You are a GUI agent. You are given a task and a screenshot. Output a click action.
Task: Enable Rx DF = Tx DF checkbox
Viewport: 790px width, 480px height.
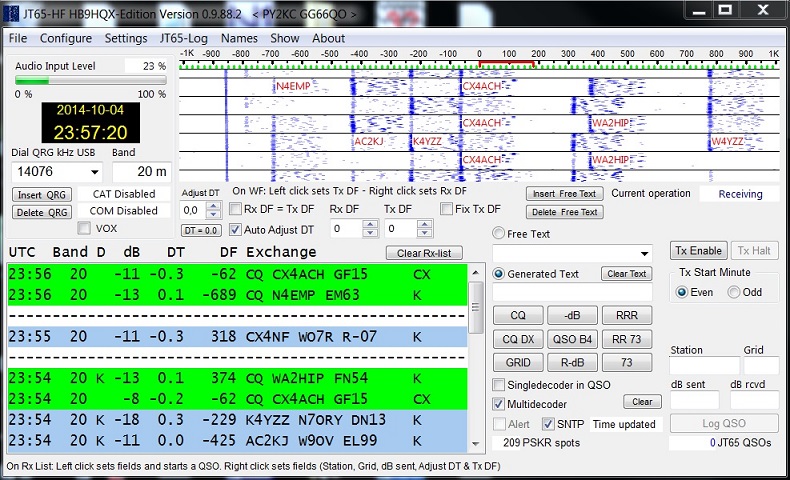[235, 209]
